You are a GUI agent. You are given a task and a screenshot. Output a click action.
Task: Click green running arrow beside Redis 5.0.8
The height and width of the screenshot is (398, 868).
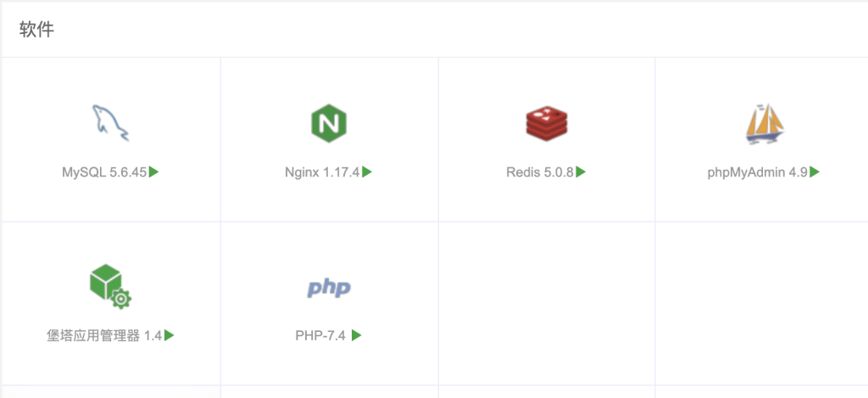click(581, 171)
